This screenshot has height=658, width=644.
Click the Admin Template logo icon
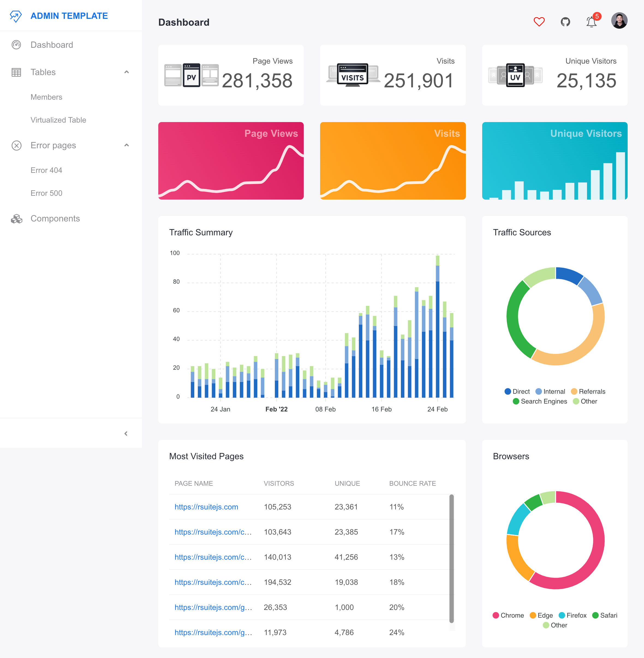tap(16, 16)
